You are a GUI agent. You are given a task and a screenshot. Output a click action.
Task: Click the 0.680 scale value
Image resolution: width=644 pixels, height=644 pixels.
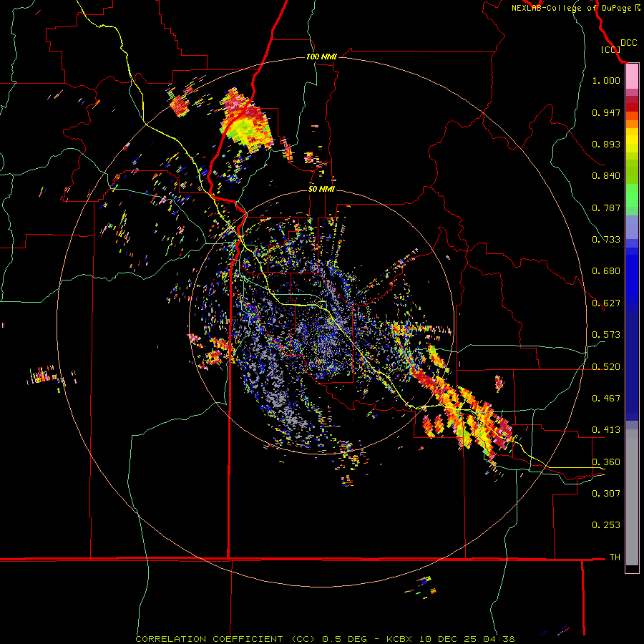(606, 271)
